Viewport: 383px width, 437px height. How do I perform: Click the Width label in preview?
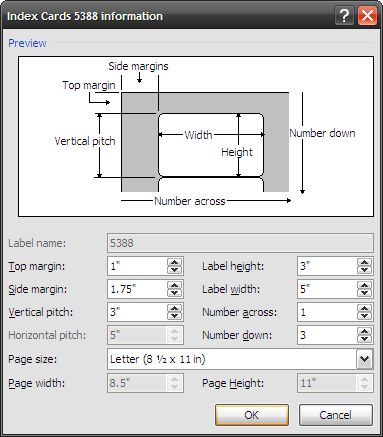(199, 135)
